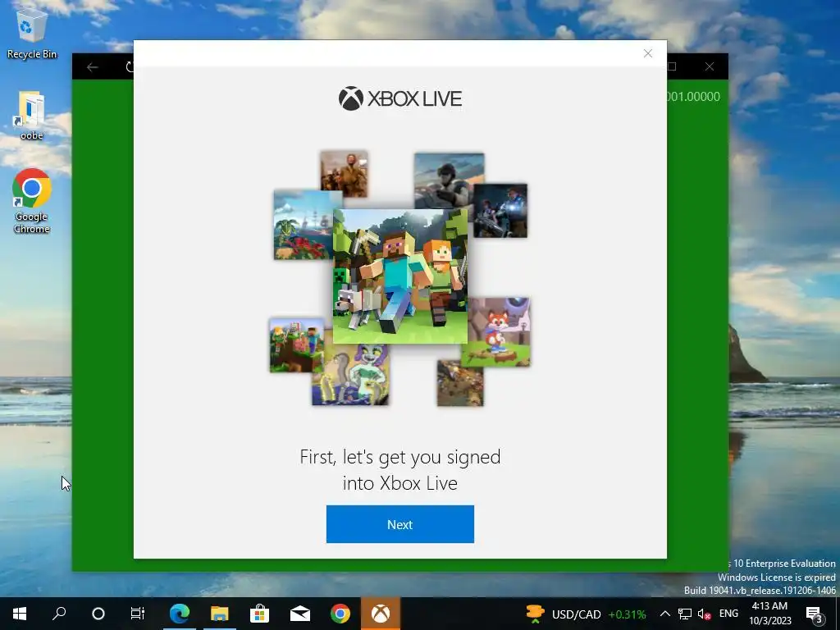Open the Action Center notifications icon
Screen dimensions: 840x630
click(815, 614)
